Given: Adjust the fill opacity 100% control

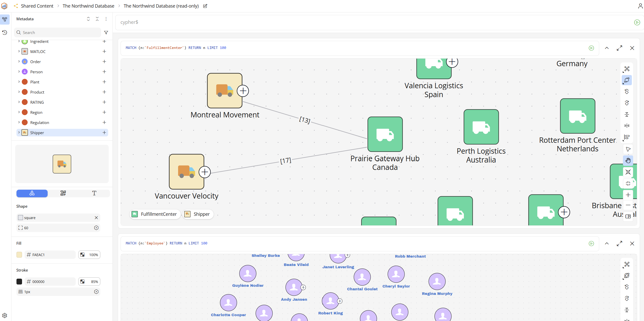Looking at the screenshot, I should (x=89, y=255).
